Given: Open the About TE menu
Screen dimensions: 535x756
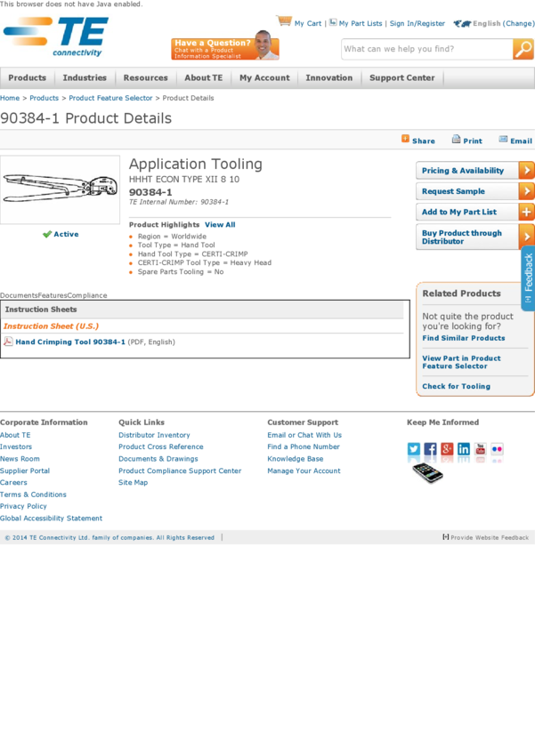Looking at the screenshot, I should pos(204,77).
